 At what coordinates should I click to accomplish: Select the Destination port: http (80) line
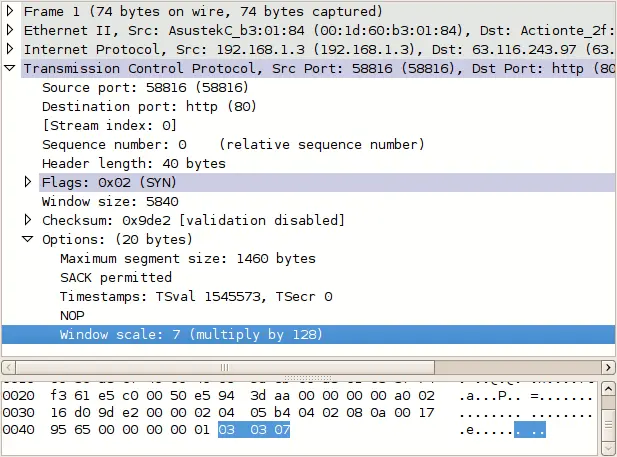coord(149,106)
